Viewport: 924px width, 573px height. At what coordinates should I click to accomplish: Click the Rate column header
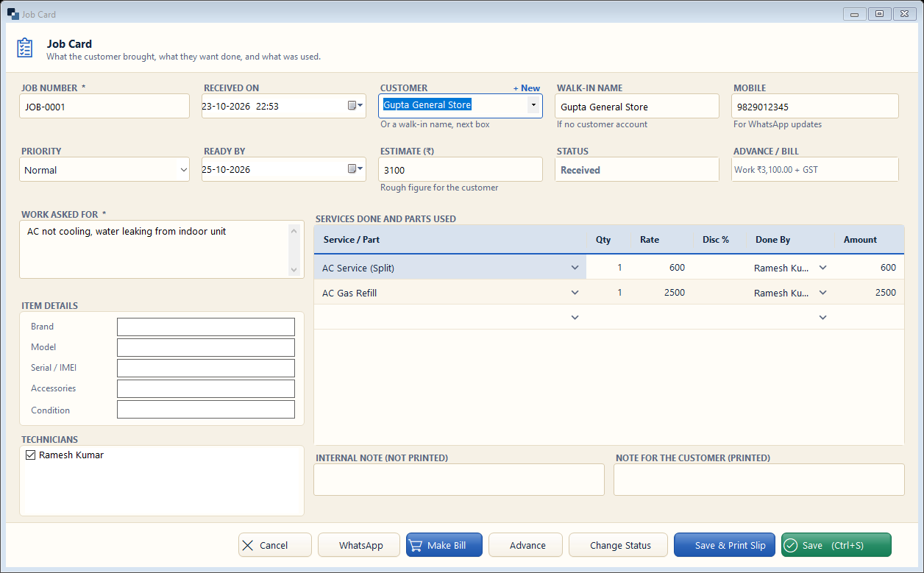point(662,240)
